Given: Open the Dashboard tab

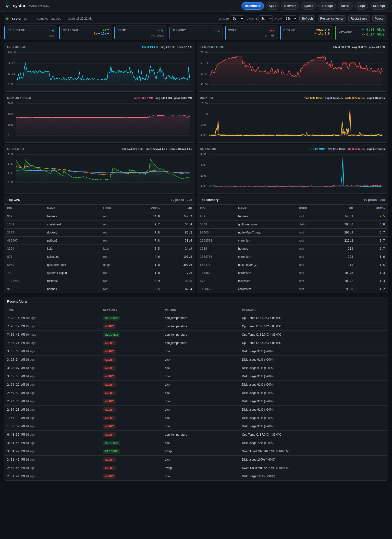Looking at the screenshot, I should [x=253, y=6].
